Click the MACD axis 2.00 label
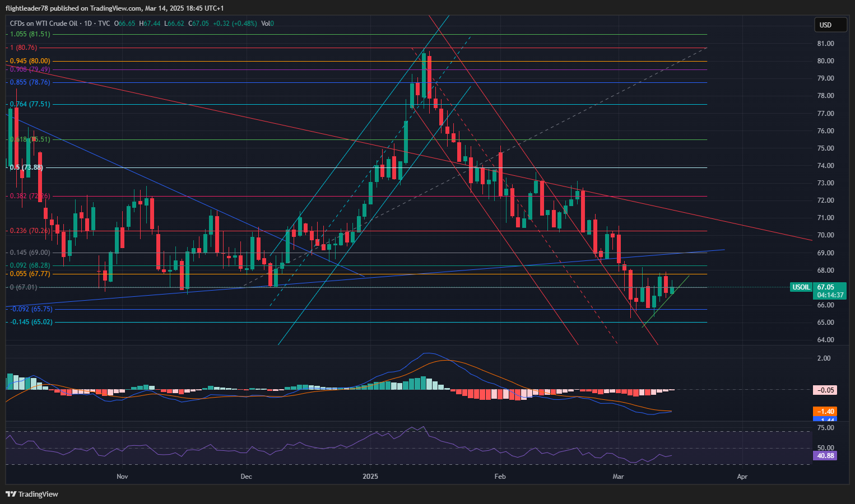Image resolution: width=855 pixels, height=504 pixels. [x=824, y=358]
